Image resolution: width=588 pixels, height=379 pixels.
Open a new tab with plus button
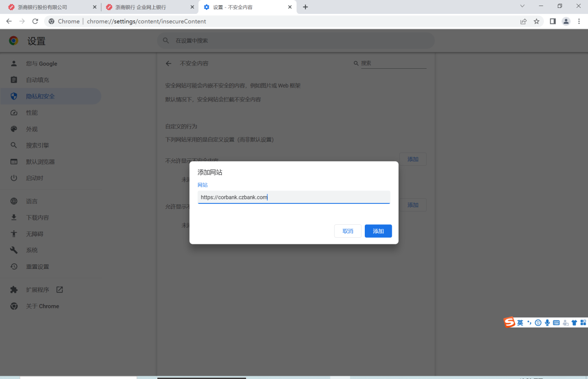305,7
